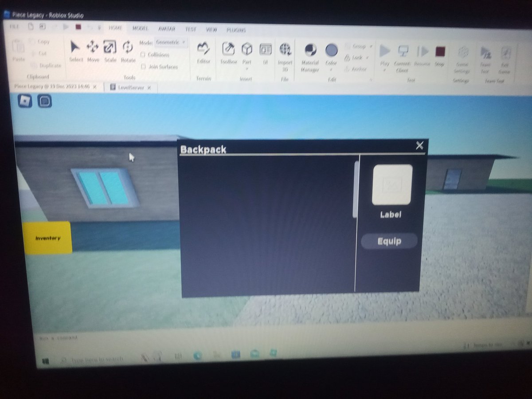Click the Backpack item image placeholder
The height and width of the screenshot is (399, 532).
392,184
